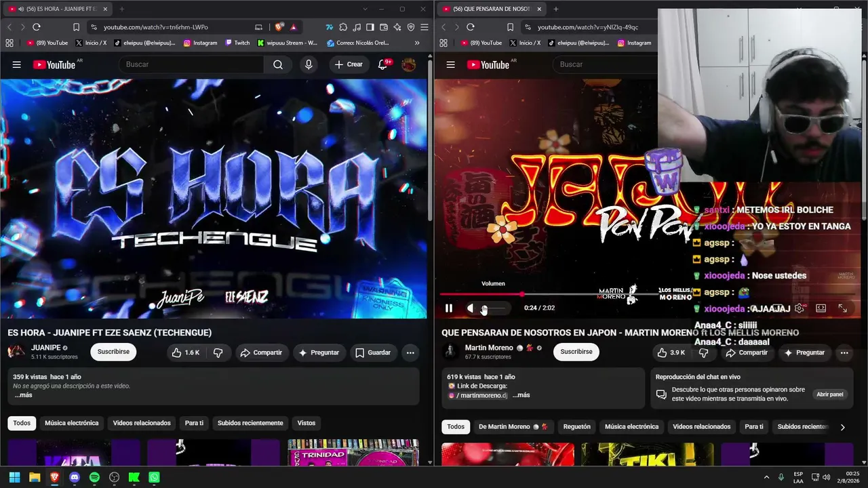Viewport: 868px width, 488px height.
Task: Like the ES HORA video
Action: 185,352
